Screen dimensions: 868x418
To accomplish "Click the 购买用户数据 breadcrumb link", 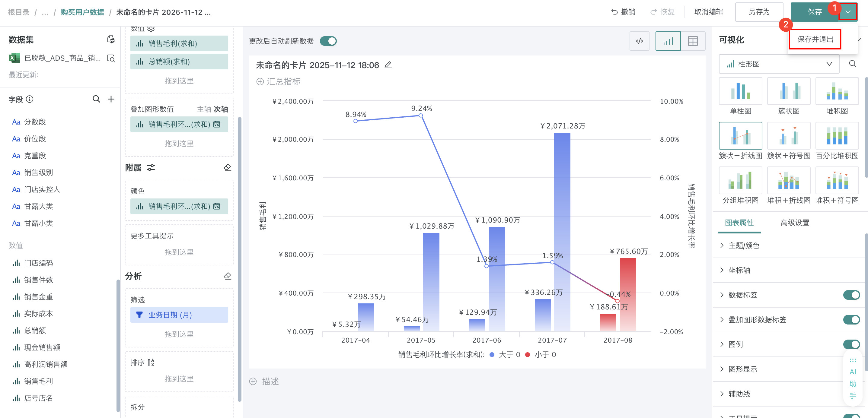I will point(82,12).
